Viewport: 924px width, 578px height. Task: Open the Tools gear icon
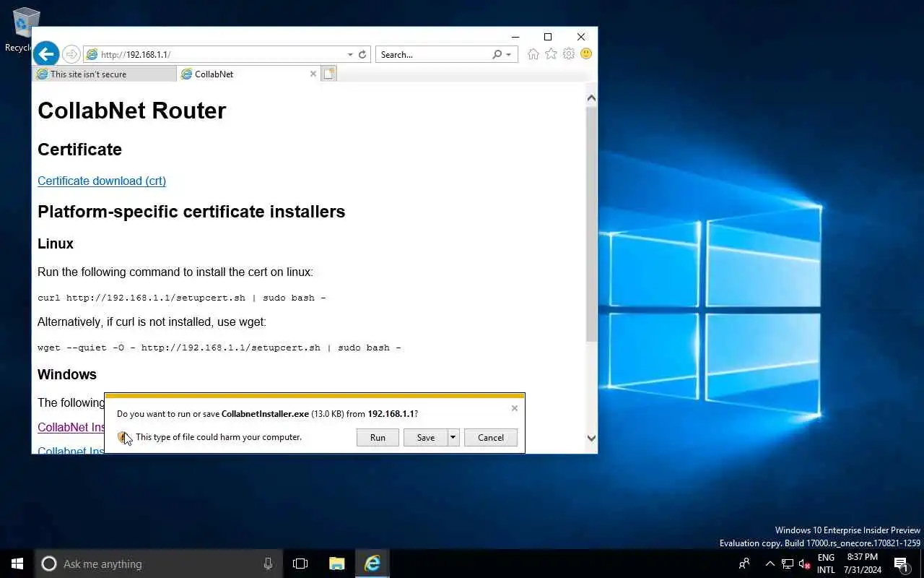pos(569,54)
